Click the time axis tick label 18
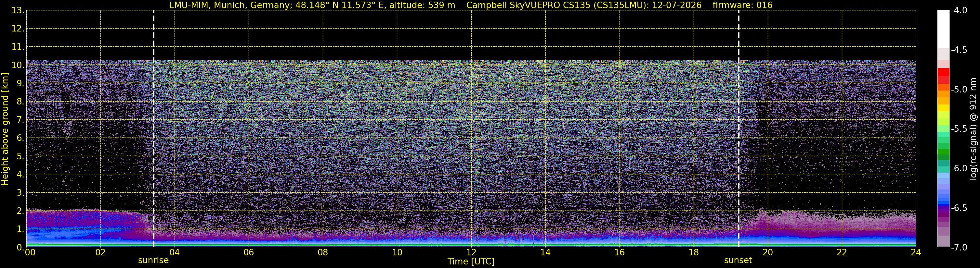This screenshot has height=268, width=980. tap(694, 252)
